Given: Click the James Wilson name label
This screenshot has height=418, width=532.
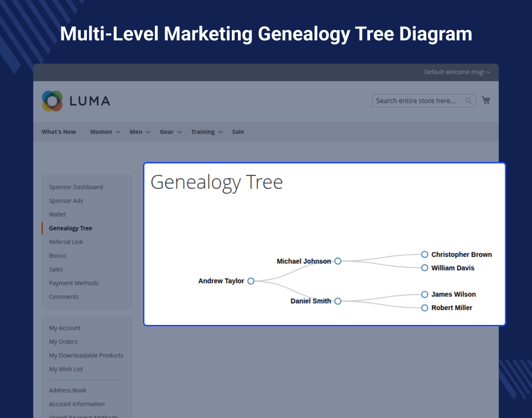Looking at the screenshot, I should (x=453, y=294).
